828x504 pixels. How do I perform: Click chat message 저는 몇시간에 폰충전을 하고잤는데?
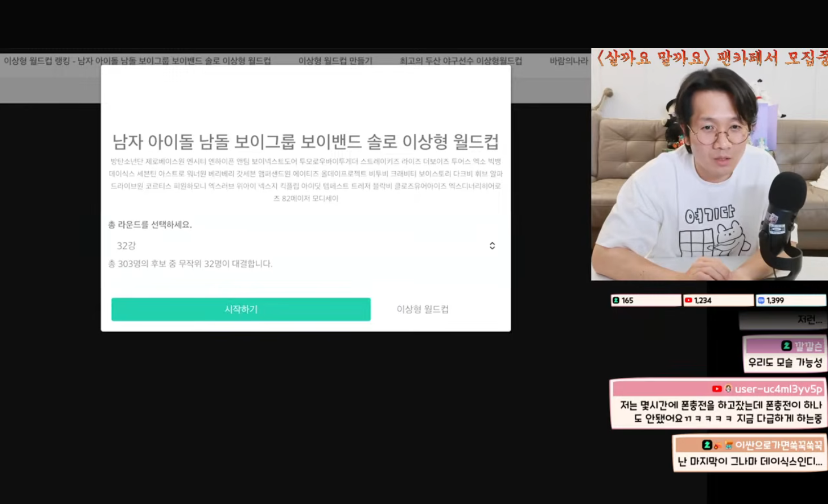(x=721, y=412)
